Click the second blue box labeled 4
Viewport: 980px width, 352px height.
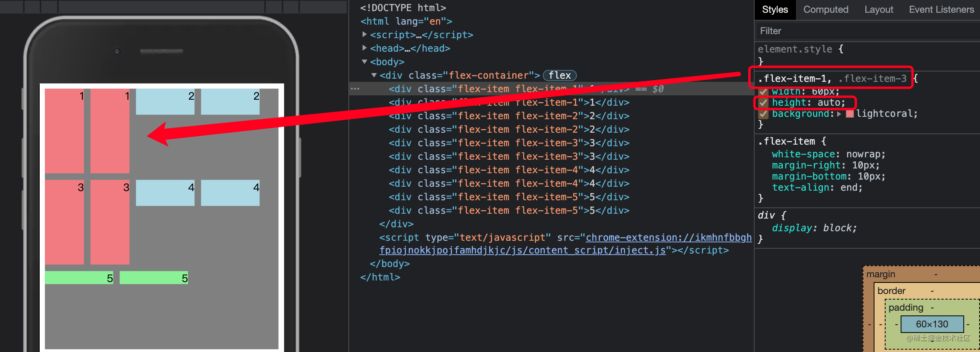[x=230, y=193]
